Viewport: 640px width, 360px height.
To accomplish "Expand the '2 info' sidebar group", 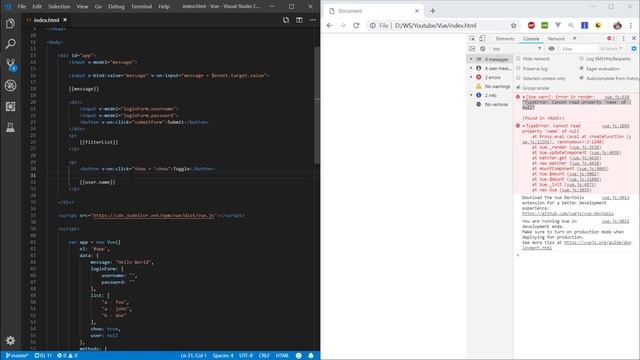I will coord(471,95).
